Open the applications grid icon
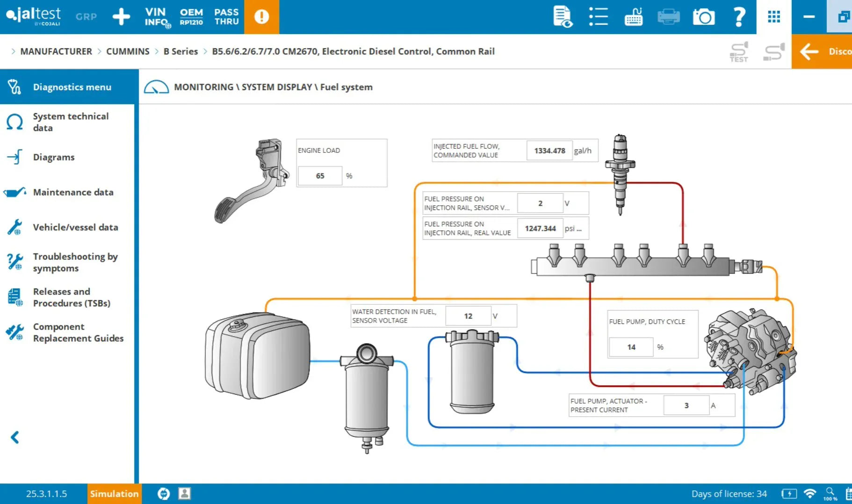This screenshot has height=504, width=852. [773, 16]
